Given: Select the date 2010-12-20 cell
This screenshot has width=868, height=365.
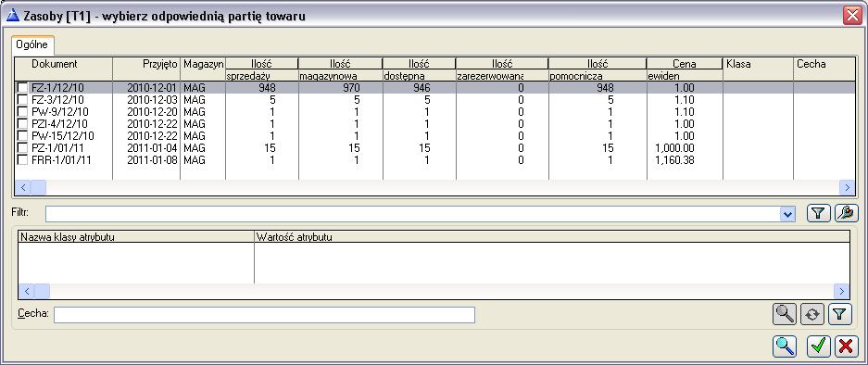Looking at the screenshot, I should point(153,112).
